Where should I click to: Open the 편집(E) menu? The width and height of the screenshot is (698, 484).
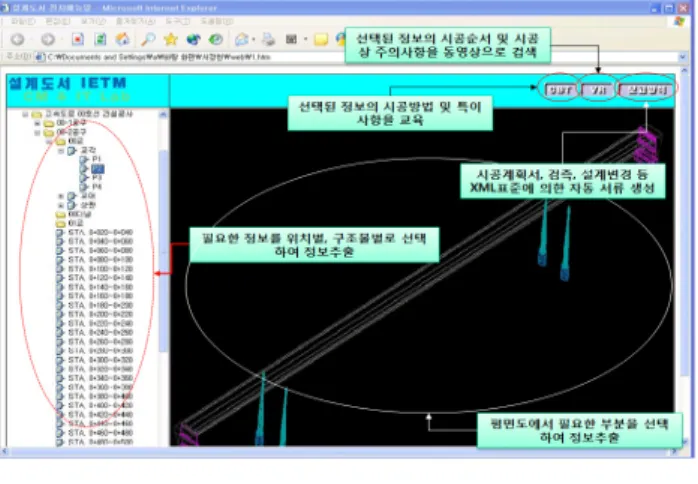click(58, 21)
